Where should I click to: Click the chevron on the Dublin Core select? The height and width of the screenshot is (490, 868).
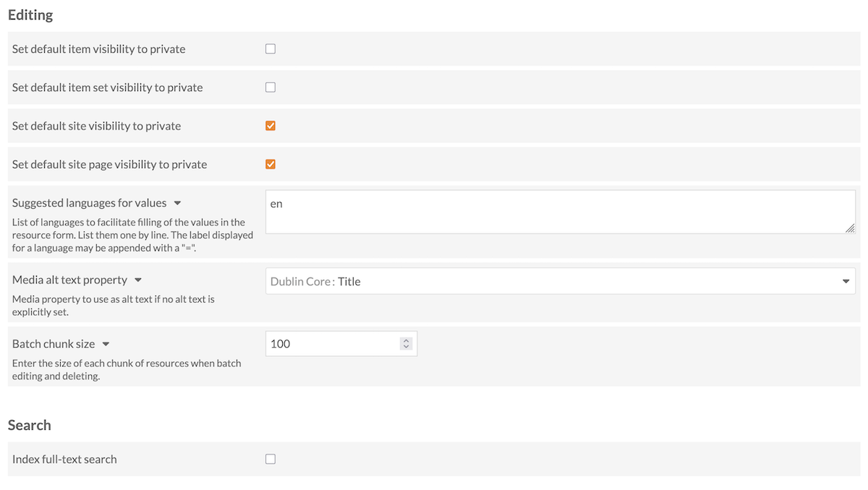point(845,281)
